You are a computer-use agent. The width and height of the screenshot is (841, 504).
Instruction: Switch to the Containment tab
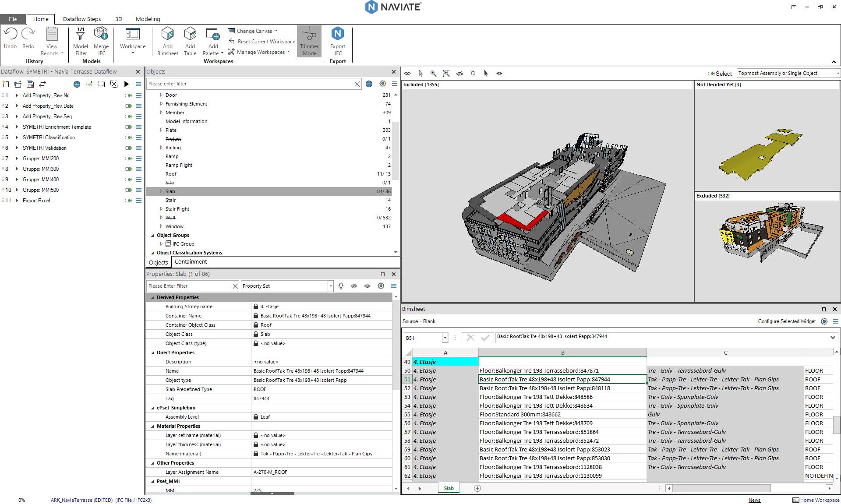point(191,262)
